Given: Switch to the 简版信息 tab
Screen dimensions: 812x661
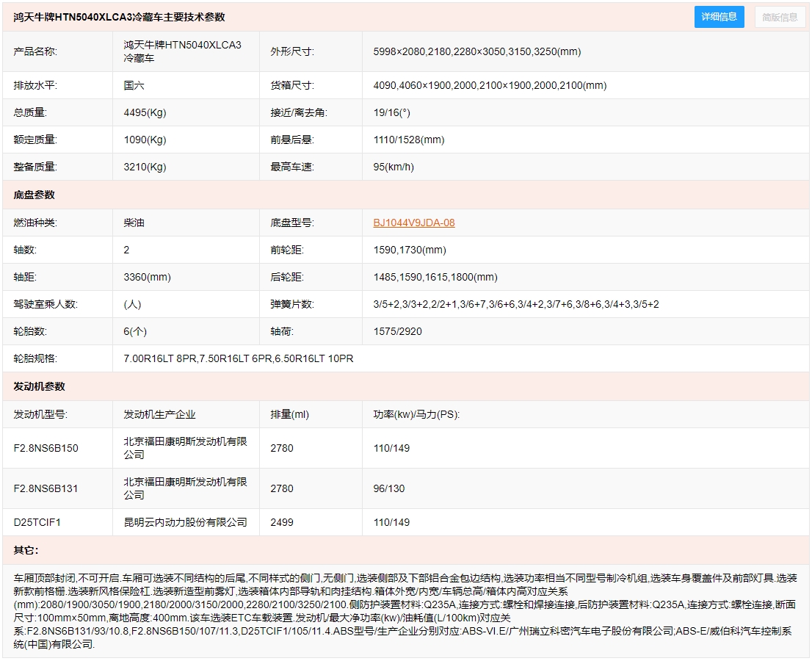Looking at the screenshot, I should click(x=780, y=17).
